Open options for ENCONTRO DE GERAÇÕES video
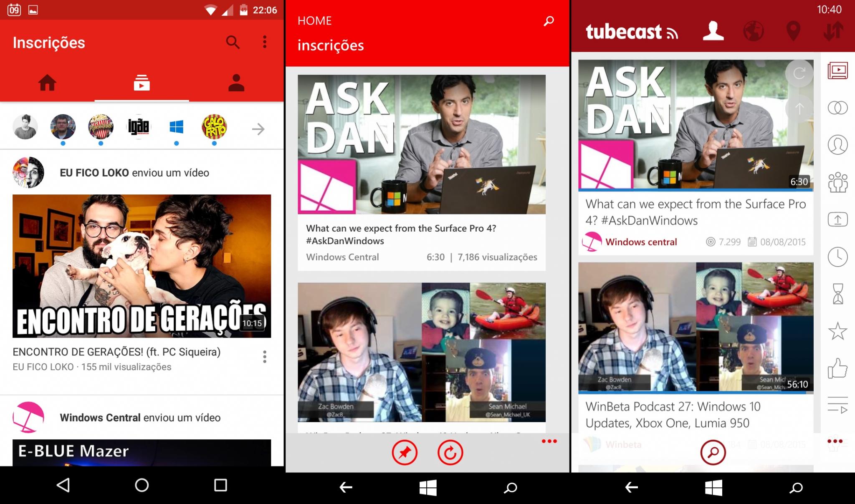 click(265, 357)
